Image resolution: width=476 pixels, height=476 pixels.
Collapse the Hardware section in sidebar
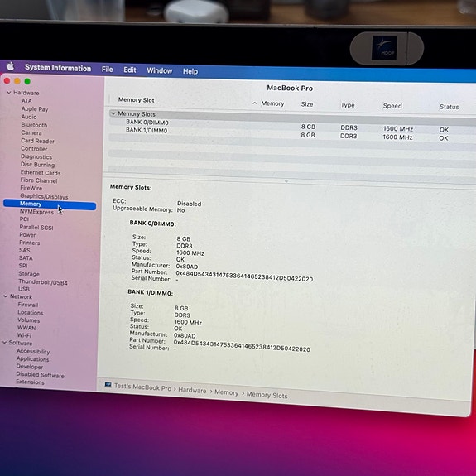9,92
